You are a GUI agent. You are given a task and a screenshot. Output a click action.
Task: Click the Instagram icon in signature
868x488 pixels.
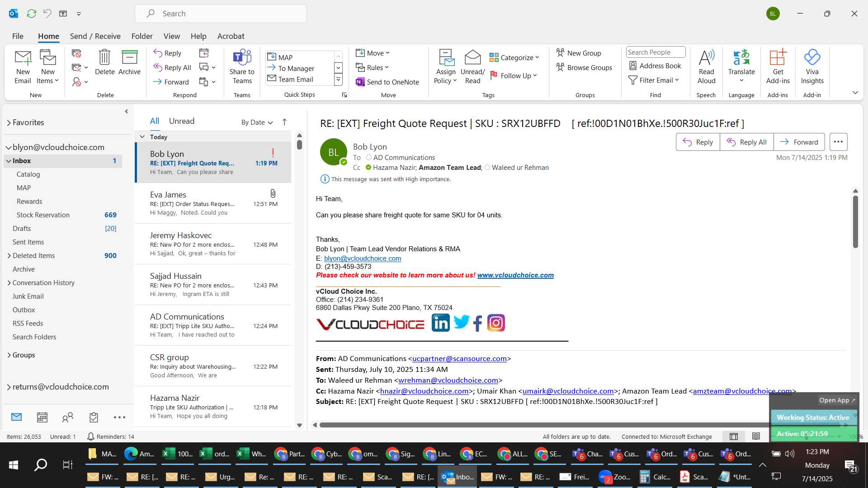pyautogui.click(x=496, y=323)
